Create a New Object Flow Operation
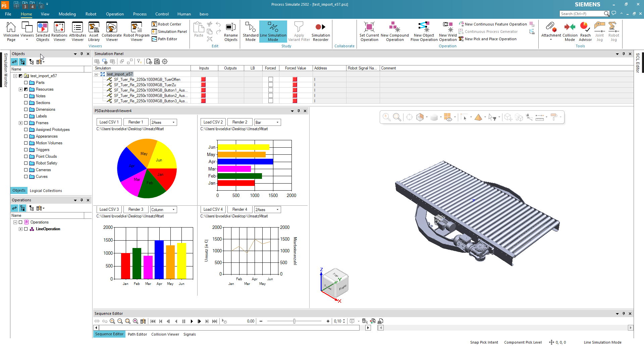Viewport: 644px width, 346px height. point(424,32)
